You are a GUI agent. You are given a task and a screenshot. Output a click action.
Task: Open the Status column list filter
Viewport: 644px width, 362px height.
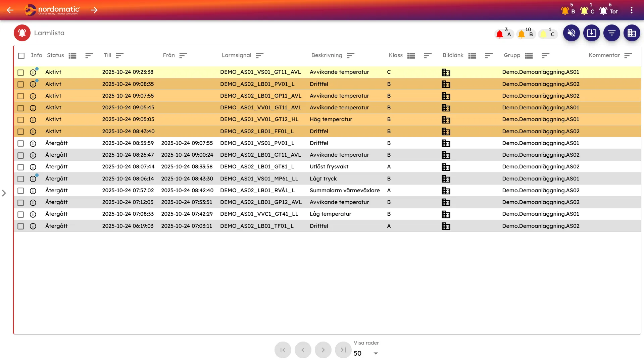click(x=72, y=56)
